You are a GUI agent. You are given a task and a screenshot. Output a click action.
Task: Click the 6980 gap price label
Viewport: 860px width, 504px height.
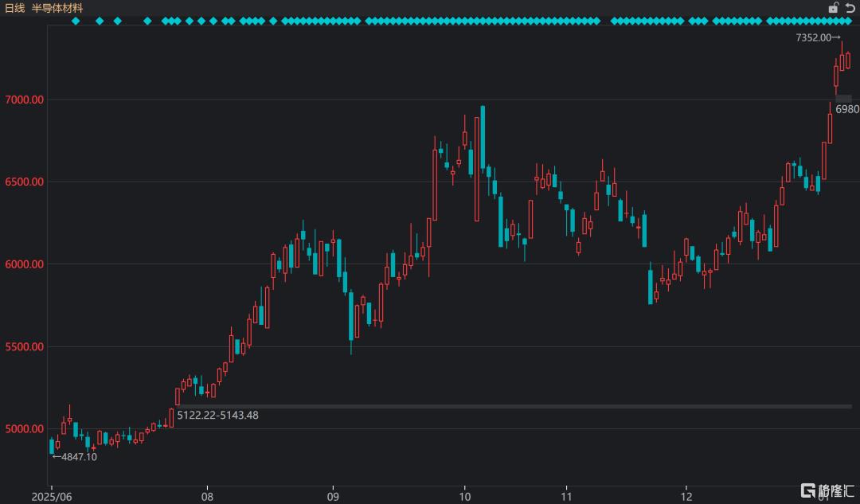(x=847, y=109)
